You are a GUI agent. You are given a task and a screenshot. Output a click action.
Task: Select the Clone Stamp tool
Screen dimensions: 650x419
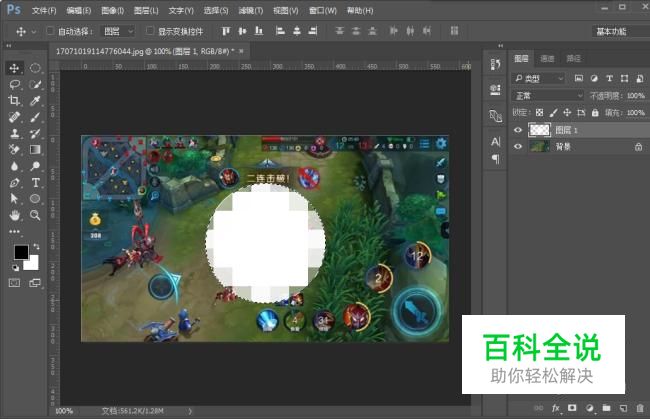pos(14,133)
